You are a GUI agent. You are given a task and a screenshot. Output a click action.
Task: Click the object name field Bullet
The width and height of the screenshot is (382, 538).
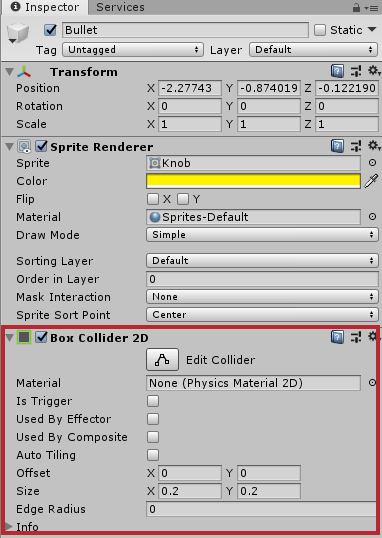(185, 30)
